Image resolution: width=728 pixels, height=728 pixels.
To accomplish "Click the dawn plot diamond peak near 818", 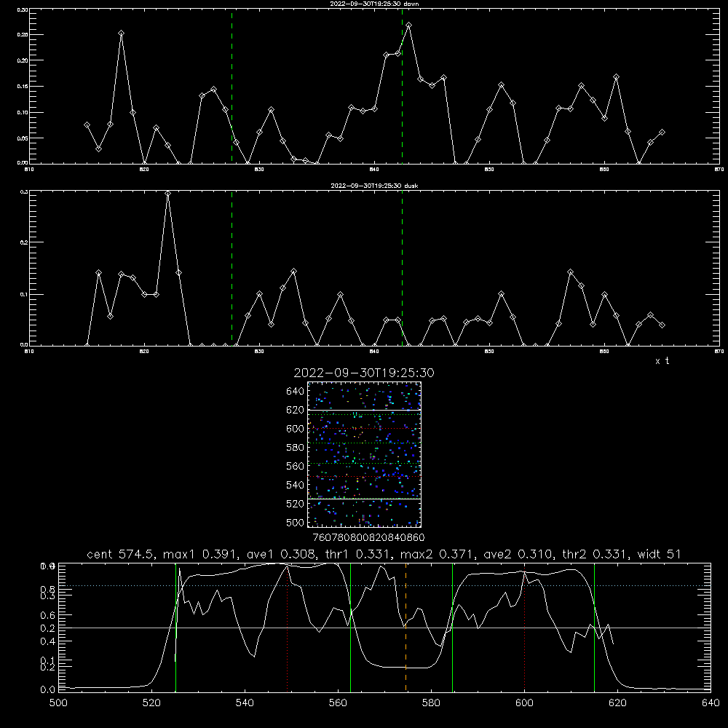I will 121,33.
